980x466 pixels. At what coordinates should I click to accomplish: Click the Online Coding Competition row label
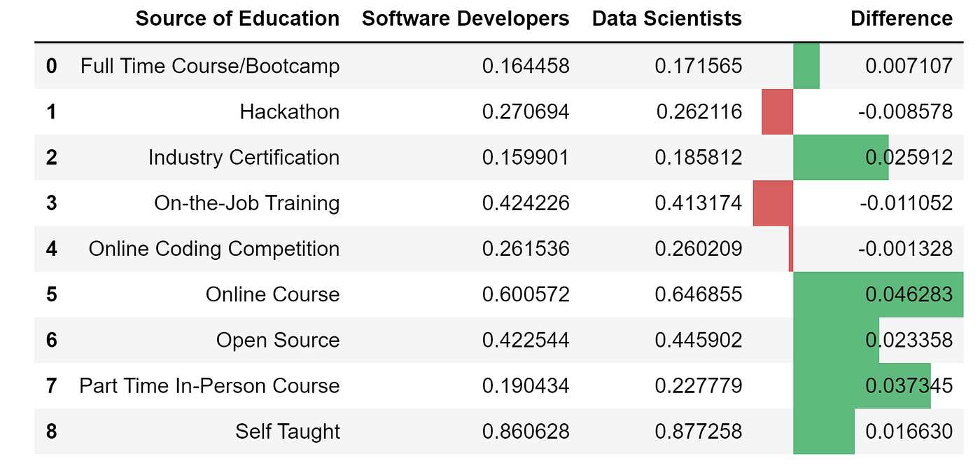(x=214, y=248)
